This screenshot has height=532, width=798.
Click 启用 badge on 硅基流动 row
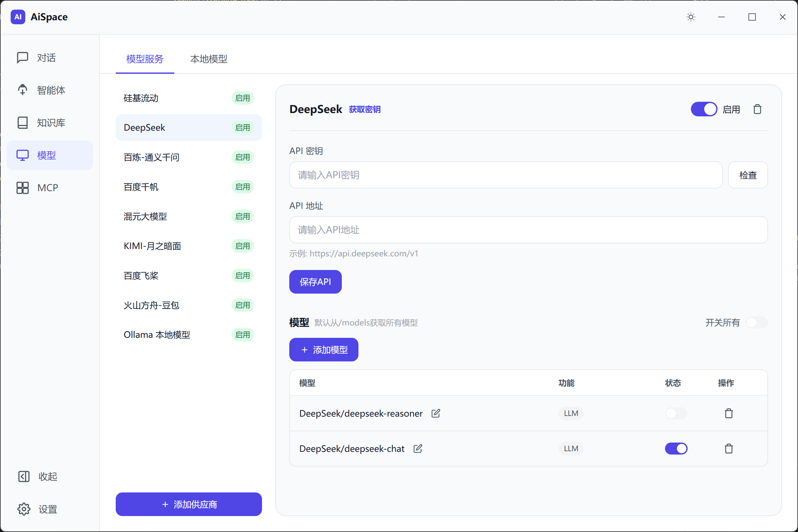243,98
